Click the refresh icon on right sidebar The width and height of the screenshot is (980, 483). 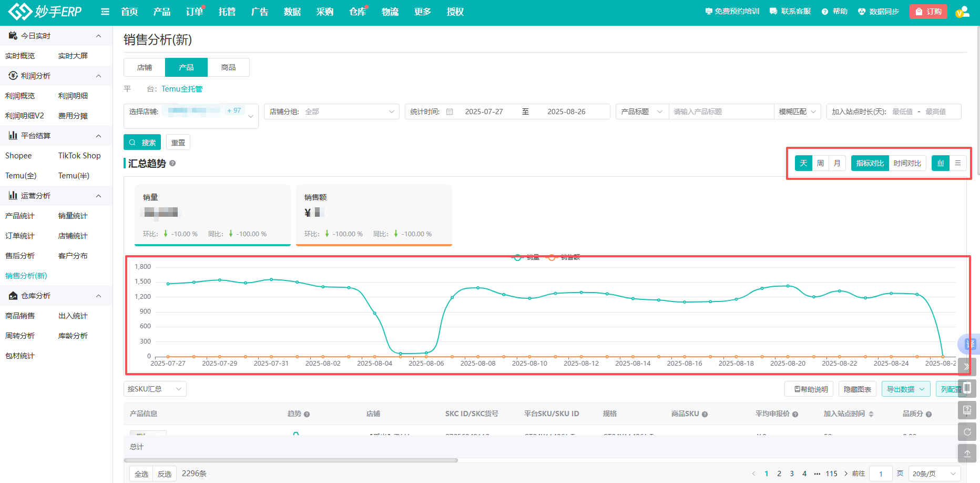(967, 432)
